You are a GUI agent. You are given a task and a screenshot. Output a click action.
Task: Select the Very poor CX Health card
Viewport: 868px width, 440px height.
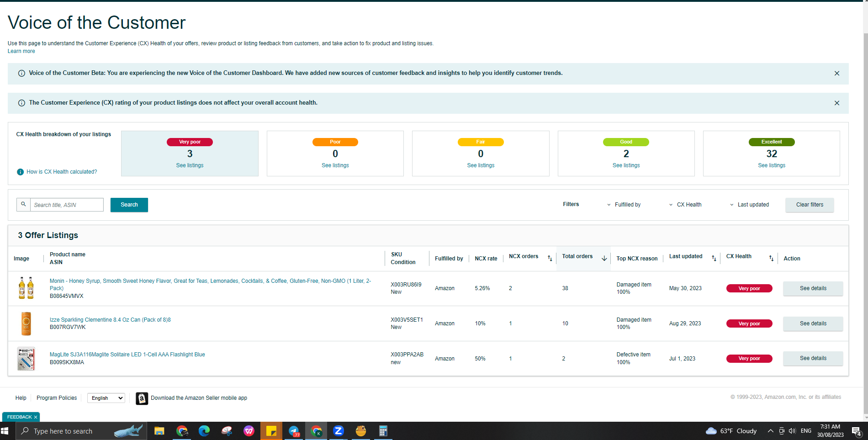click(x=190, y=154)
